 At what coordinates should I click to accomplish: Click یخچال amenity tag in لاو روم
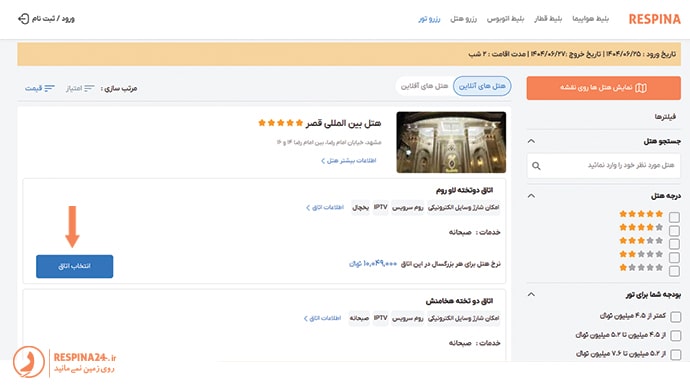(360, 207)
